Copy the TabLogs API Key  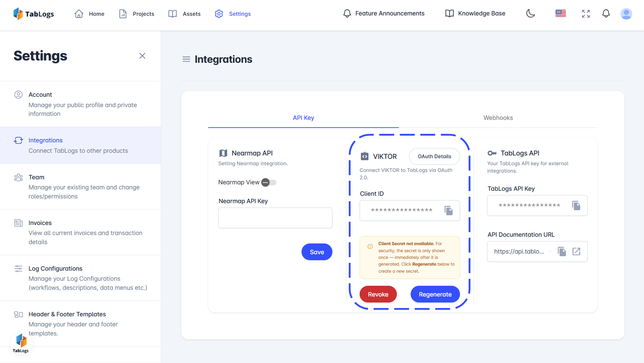click(x=576, y=206)
